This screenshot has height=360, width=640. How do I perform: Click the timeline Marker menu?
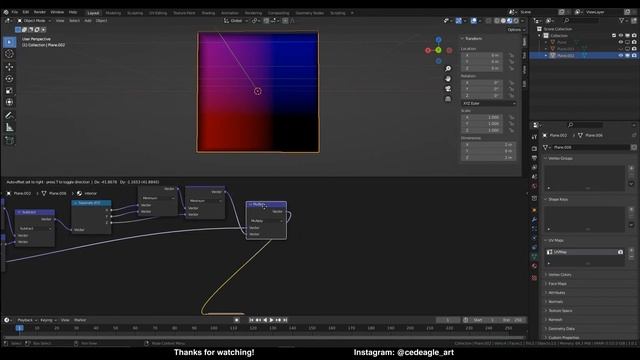80,320
